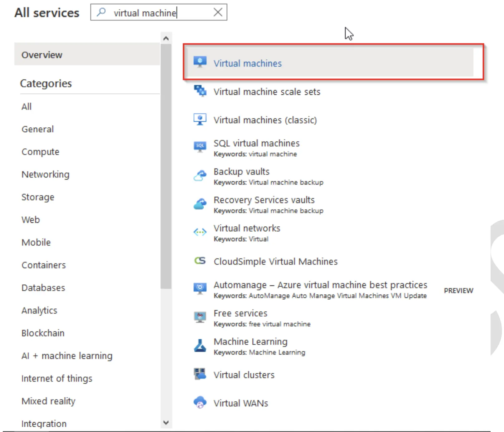Open the Virtual machines (classic) link
This screenshot has height=432, width=504.
click(x=265, y=120)
